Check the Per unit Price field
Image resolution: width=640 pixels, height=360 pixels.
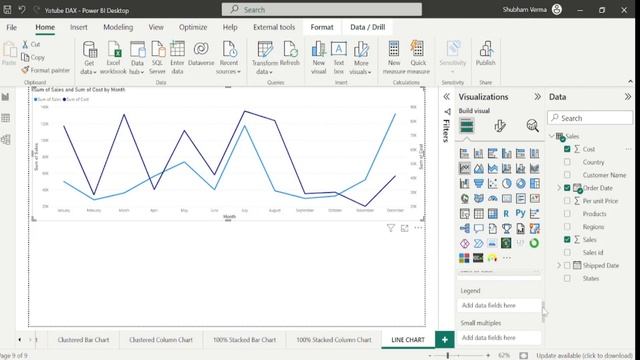point(567,201)
